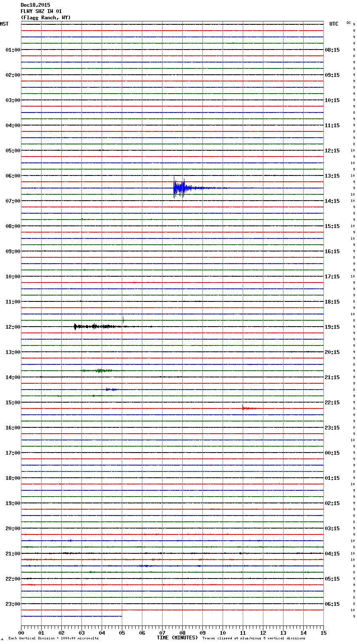
Task: Select the 17:00 MST row label
Action: 13,453
